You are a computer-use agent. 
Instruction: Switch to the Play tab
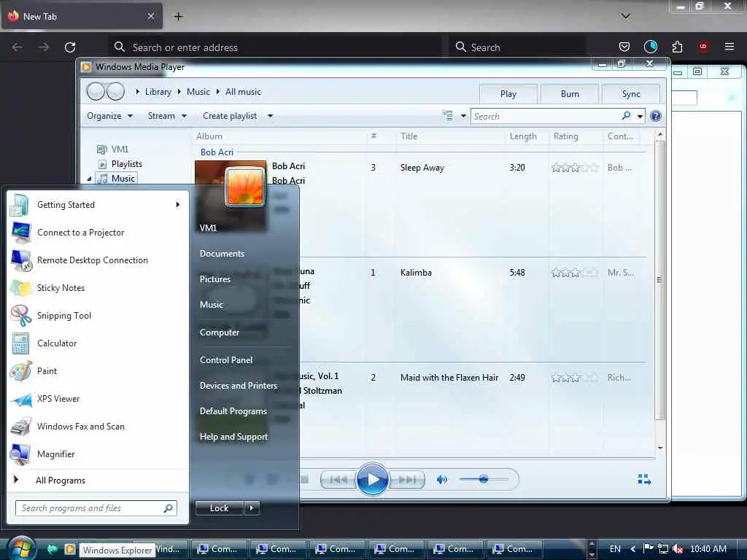click(x=508, y=94)
